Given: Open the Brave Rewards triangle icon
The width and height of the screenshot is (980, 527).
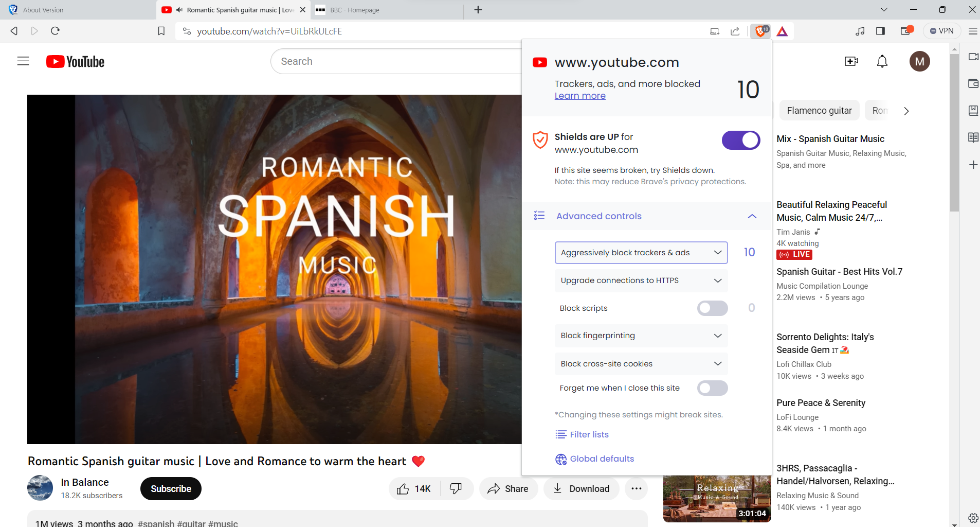Looking at the screenshot, I should pos(782,31).
